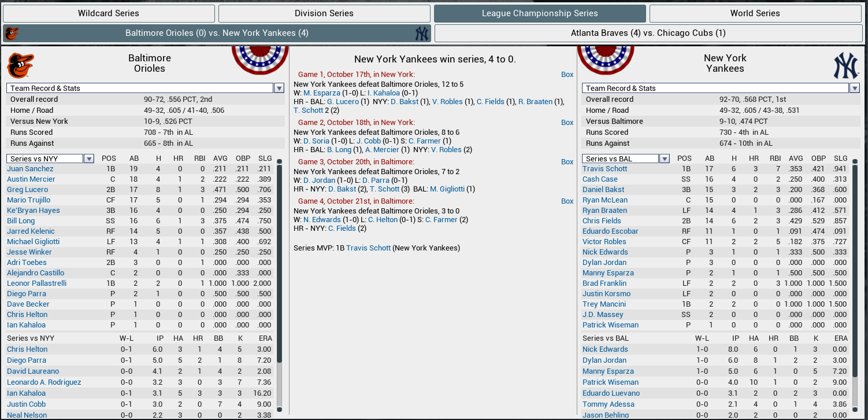Viewport: 868px width, 420px height.
Task: Select the League Championship Series tab
Action: [540, 13]
